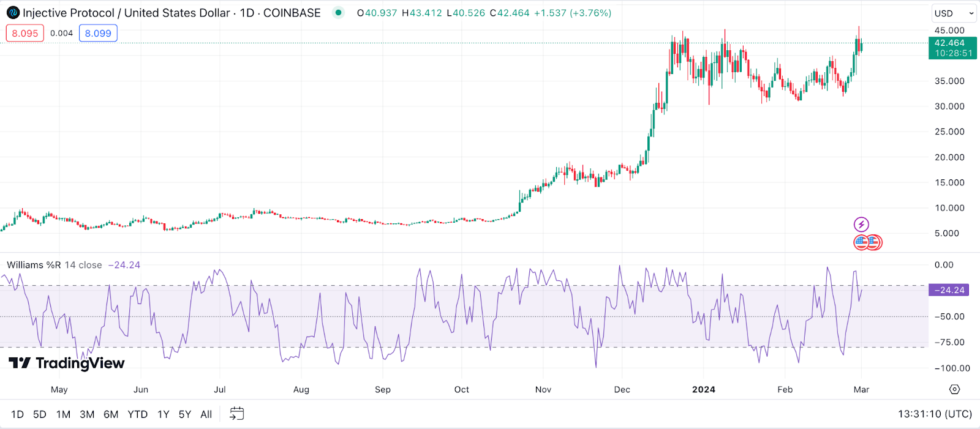Select the 5D time range
The height and width of the screenshot is (429, 980).
(40, 414)
